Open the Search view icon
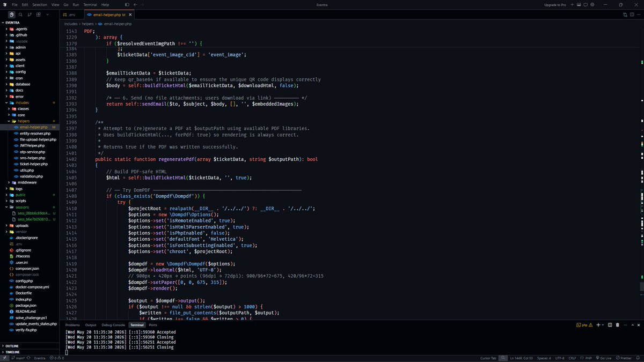Screen dimensions: 644x362 coord(21,14)
